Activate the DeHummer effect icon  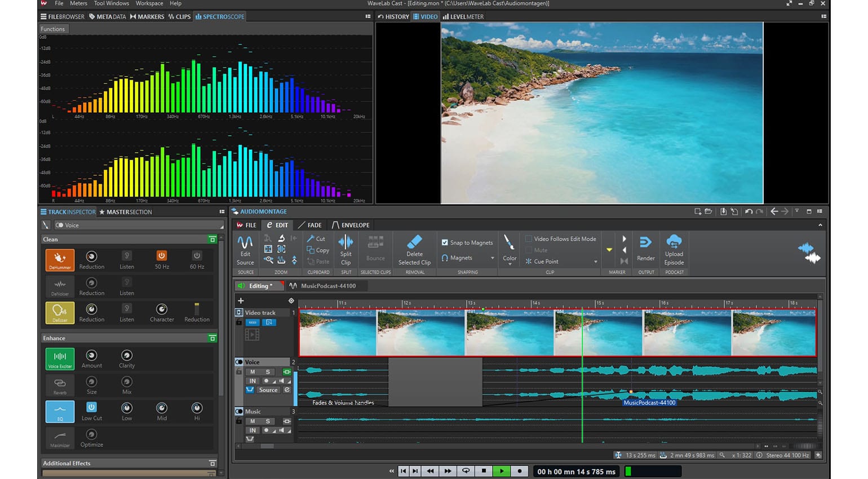tap(60, 260)
